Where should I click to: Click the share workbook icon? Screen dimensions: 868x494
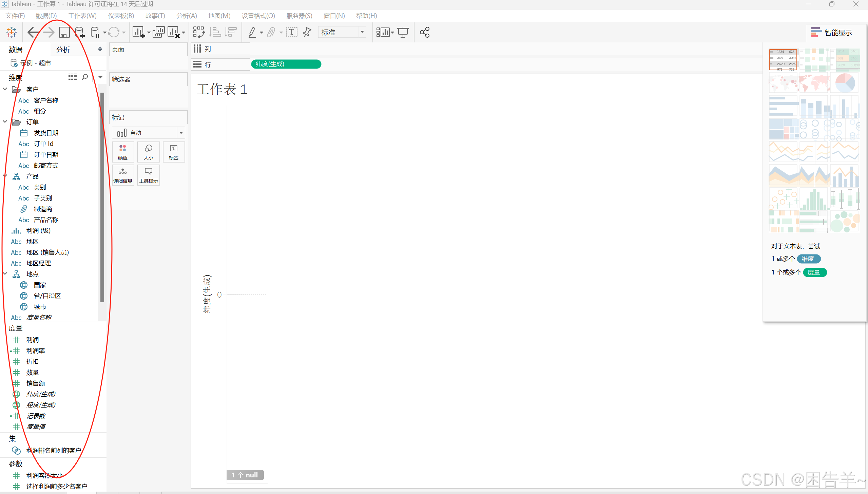pyautogui.click(x=424, y=33)
